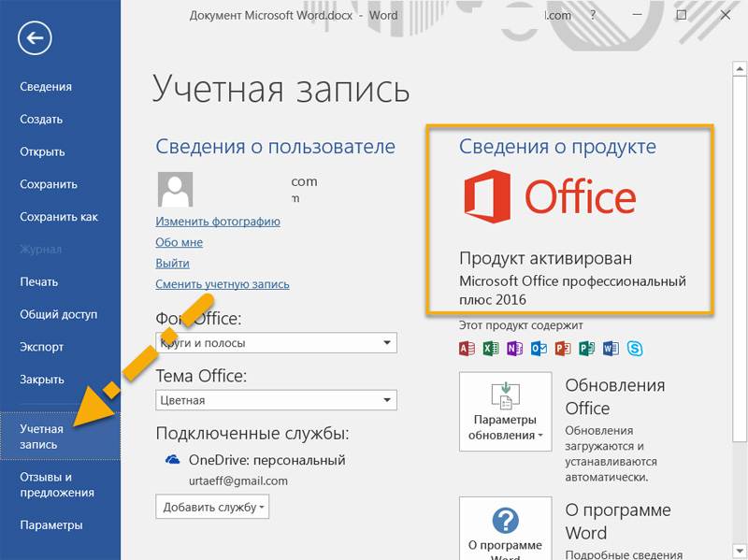
Task: Open the Параметры обновления menu button
Action: click(x=505, y=410)
